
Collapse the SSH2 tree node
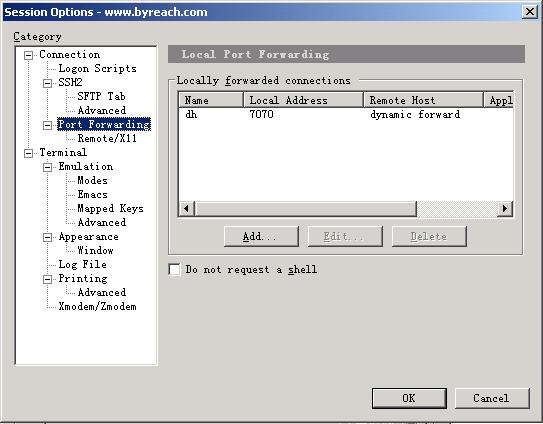pos(47,83)
